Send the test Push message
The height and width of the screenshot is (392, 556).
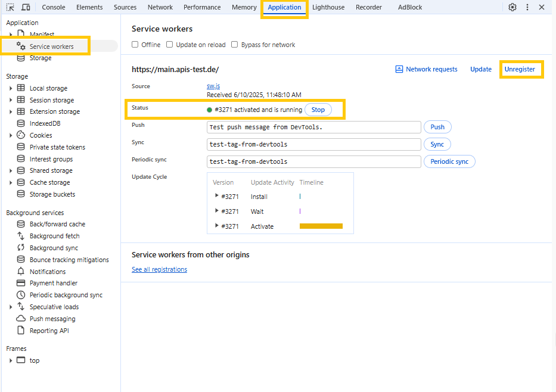click(x=437, y=127)
